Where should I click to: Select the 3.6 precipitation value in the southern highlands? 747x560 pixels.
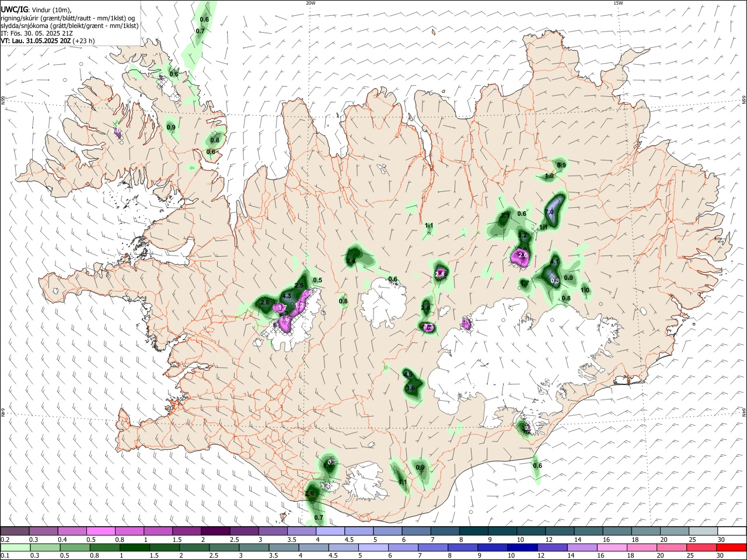tap(410, 388)
